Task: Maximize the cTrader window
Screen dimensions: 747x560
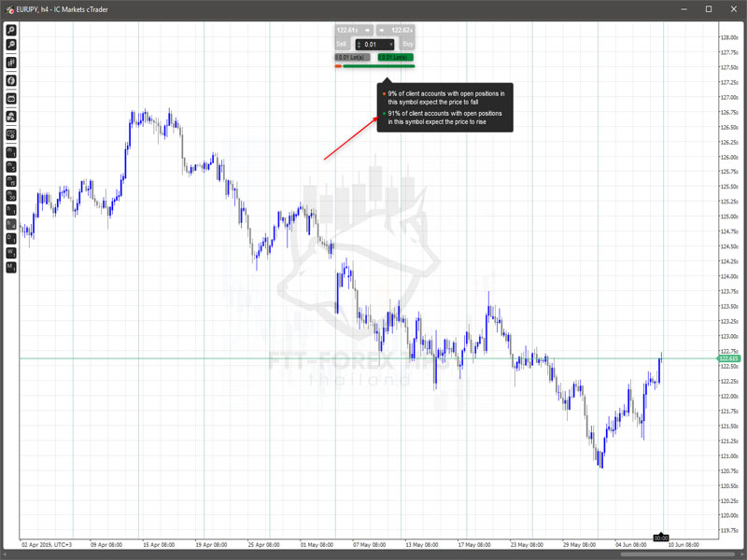Action: point(709,9)
